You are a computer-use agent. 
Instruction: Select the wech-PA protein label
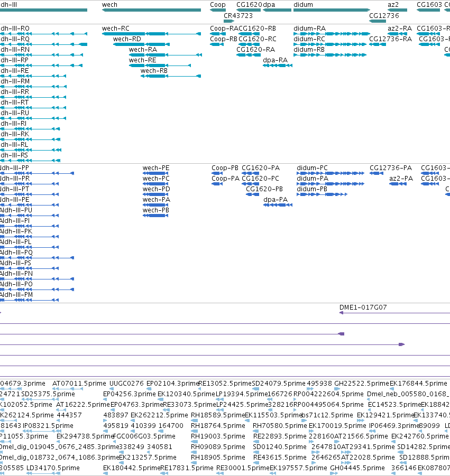(x=156, y=200)
